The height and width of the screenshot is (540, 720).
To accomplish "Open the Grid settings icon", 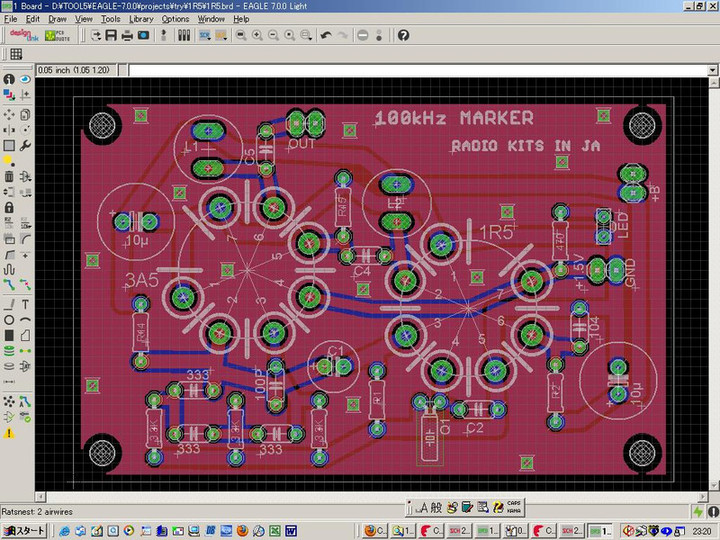I will [16, 54].
